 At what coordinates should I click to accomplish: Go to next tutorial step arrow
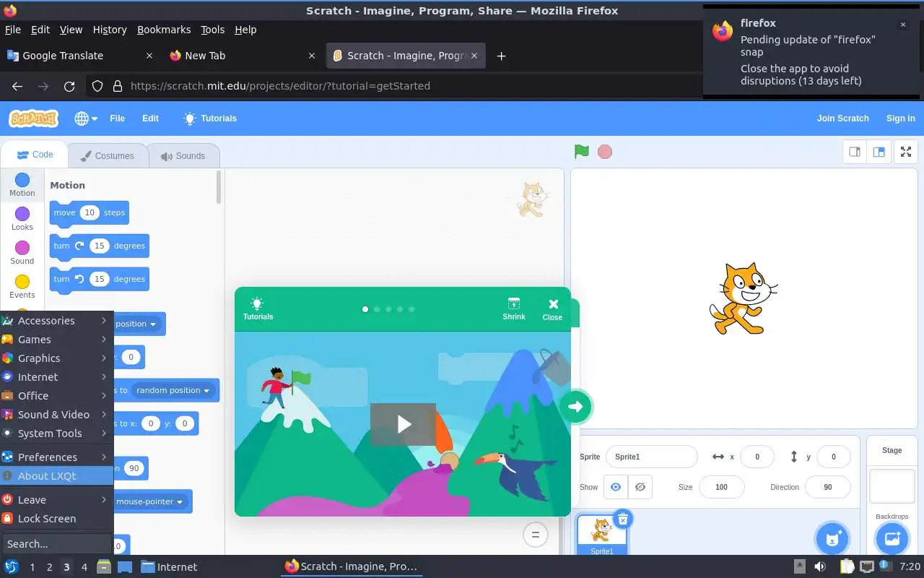(575, 407)
